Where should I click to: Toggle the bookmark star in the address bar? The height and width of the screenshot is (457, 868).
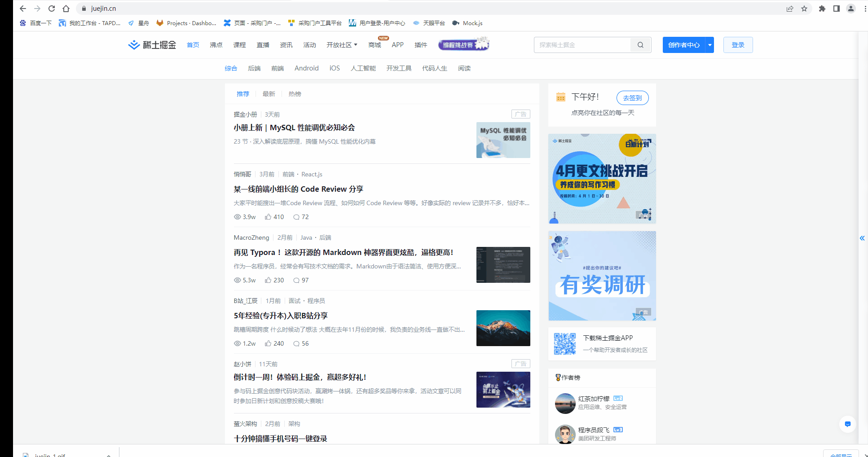tap(804, 8)
